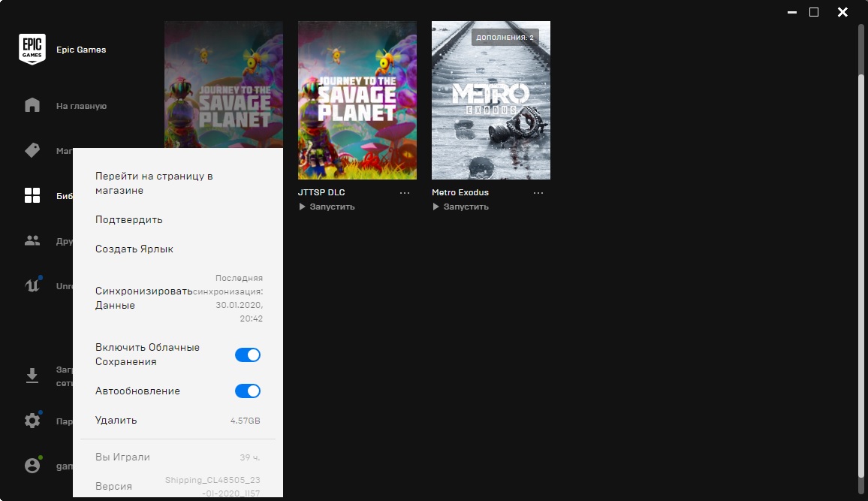This screenshot has width=868, height=501.
Task: Click the 'ДОПОЛНЕНИЯ: 2' badge on Metro
Action: 505,37
